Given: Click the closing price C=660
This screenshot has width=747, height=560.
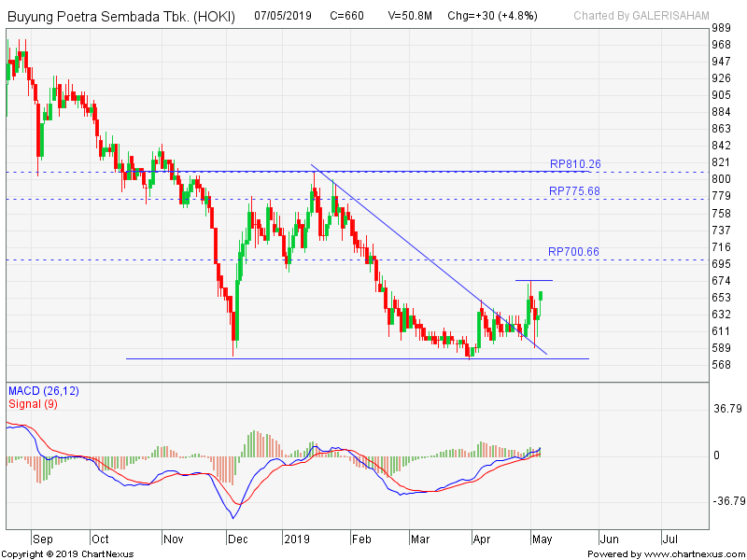Looking at the screenshot, I should click(x=346, y=16).
